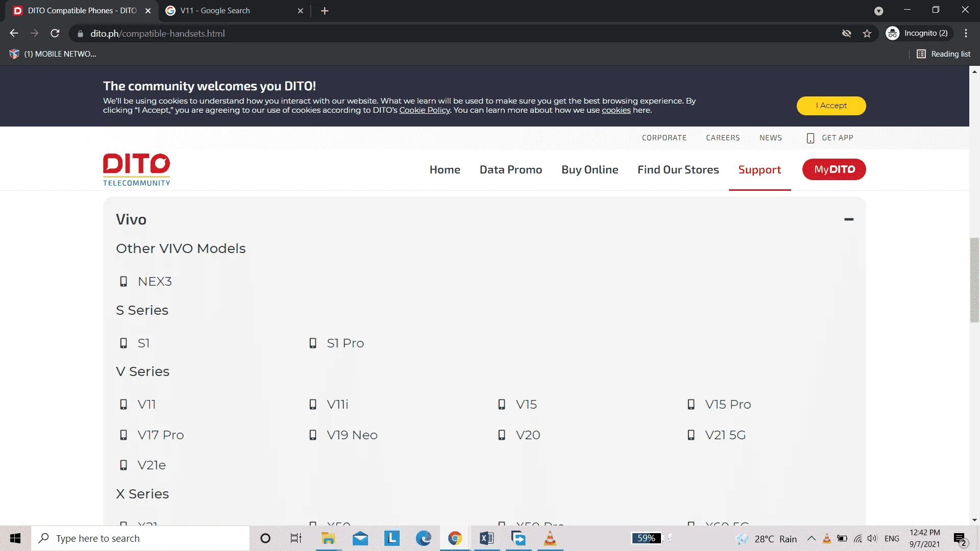Open the Support menu item
This screenshot has width=980, height=551.
point(759,169)
